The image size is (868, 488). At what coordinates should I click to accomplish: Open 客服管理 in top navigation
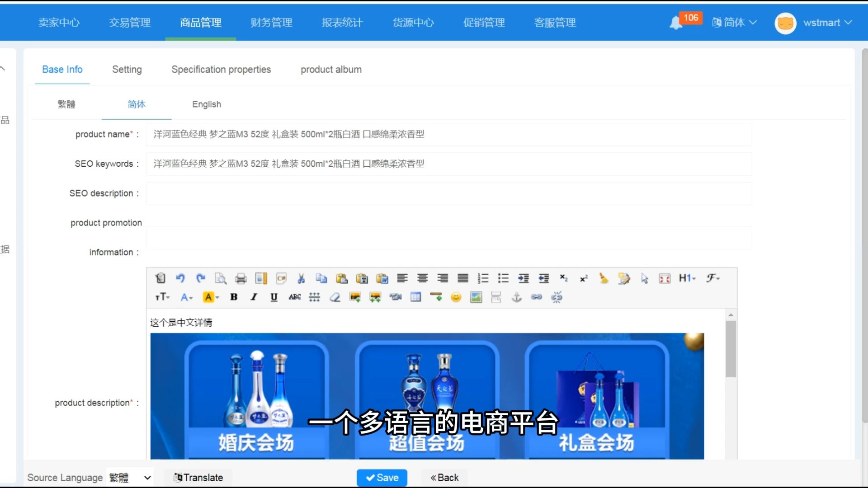[x=555, y=23]
